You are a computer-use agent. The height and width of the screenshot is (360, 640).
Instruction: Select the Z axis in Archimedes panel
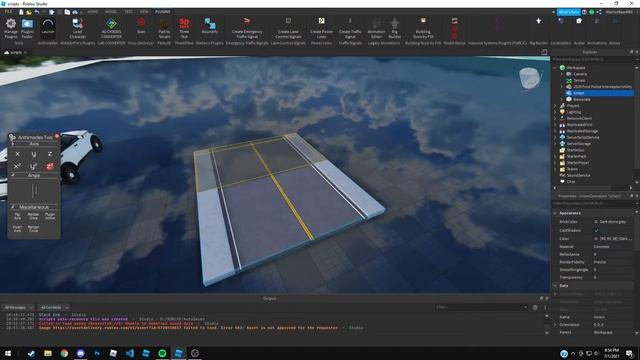coord(50,154)
